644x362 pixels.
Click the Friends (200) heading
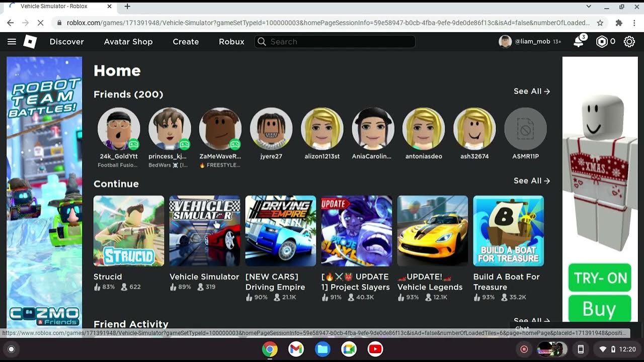click(x=128, y=95)
